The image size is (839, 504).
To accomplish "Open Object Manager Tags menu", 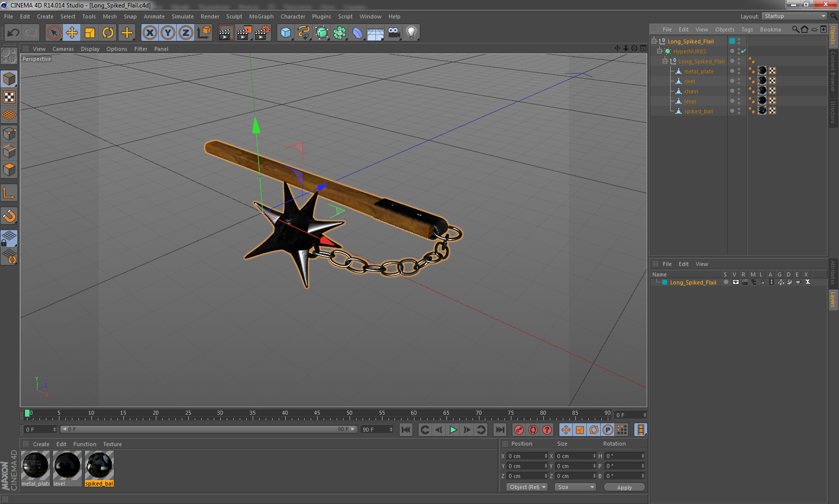I will [x=747, y=29].
